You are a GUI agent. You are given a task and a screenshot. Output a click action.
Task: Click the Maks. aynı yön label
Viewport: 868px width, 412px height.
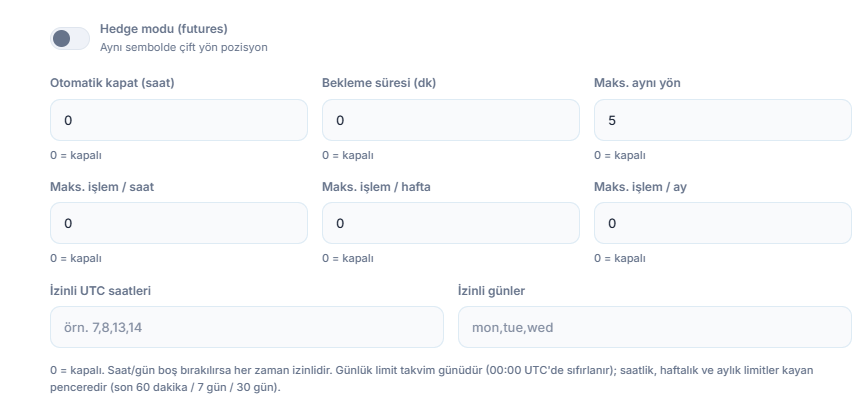pyautogui.click(x=637, y=83)
